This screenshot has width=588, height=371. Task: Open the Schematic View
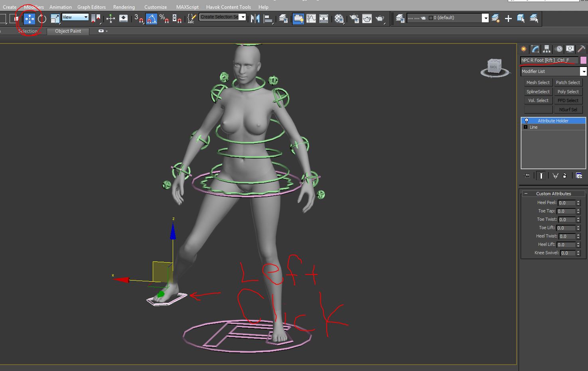click(323, 18)
